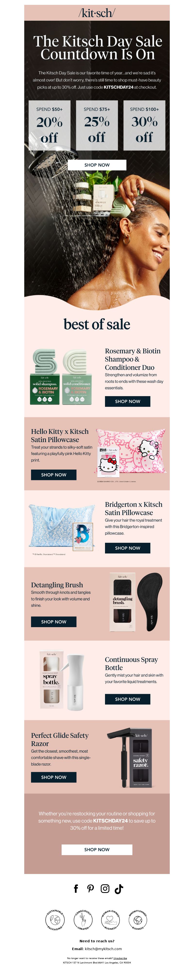Click Shop Now for Detangling Brush

coord(54,622)
